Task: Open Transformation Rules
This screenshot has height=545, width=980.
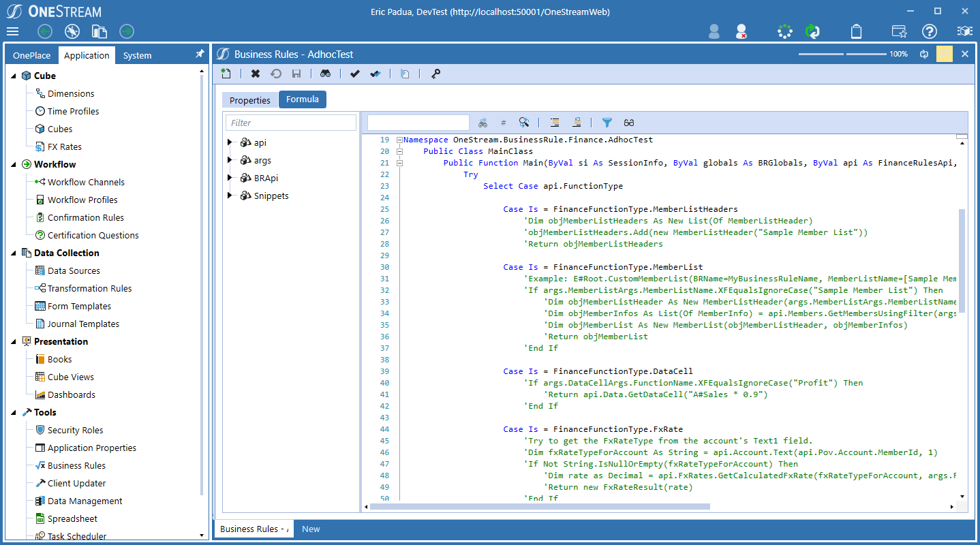Action: (90, 288)
